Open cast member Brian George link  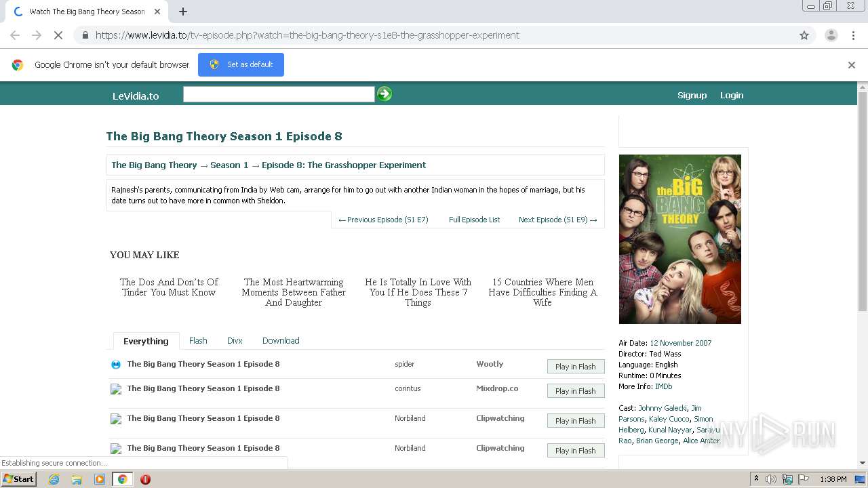(657, 441)
